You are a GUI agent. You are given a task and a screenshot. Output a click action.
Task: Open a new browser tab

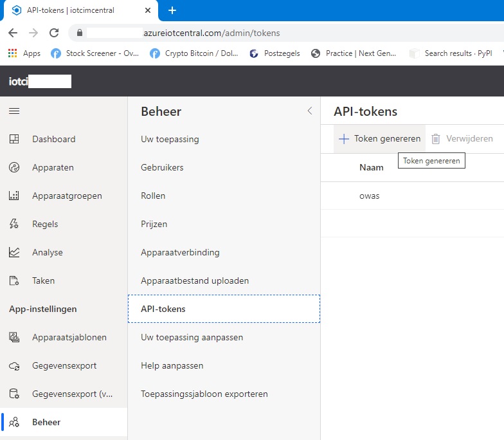(x=172, y=10)
